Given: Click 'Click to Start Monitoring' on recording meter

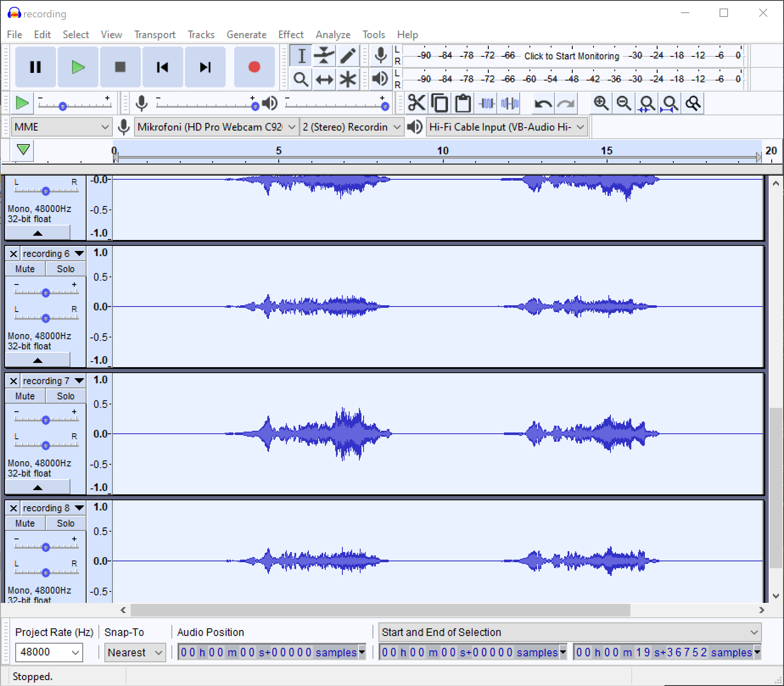Looking at the screenshot, I should [x=571, y=56].
